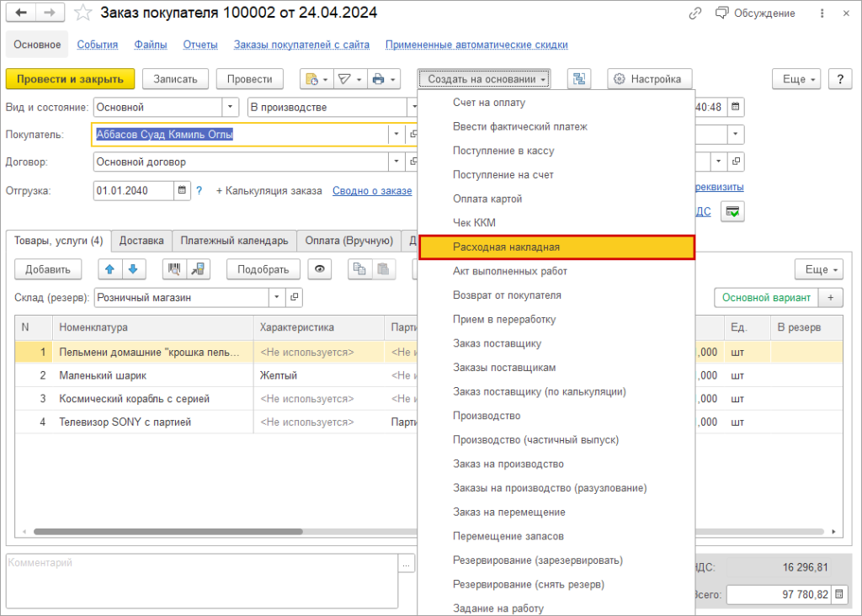Add the order to favorites with the star
This screenshot has width=862, height=616.
[82, 13]
